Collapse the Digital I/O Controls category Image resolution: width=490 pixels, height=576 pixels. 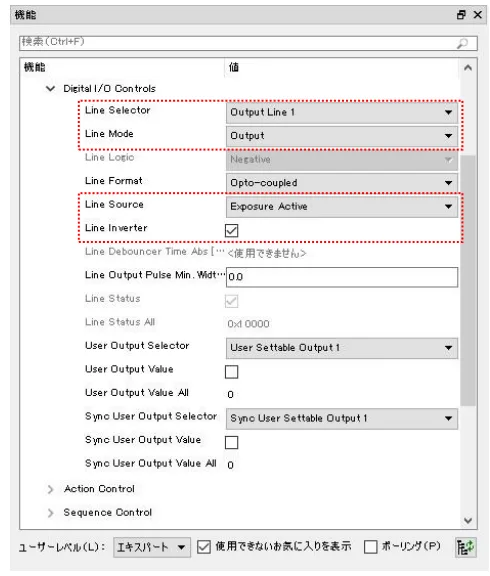coord(50,89)
